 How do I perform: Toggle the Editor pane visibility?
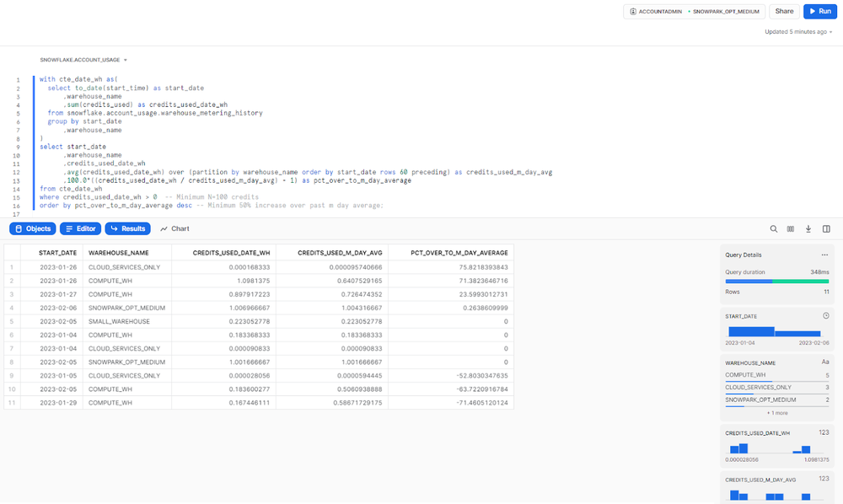tap(80, 228)
